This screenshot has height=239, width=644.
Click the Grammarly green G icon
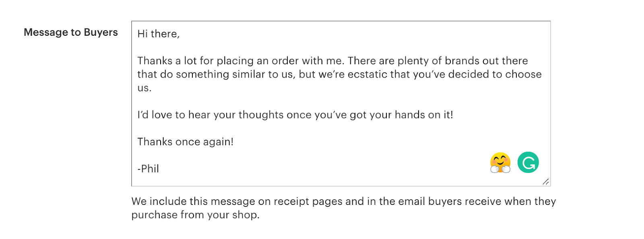click(528, 162)
